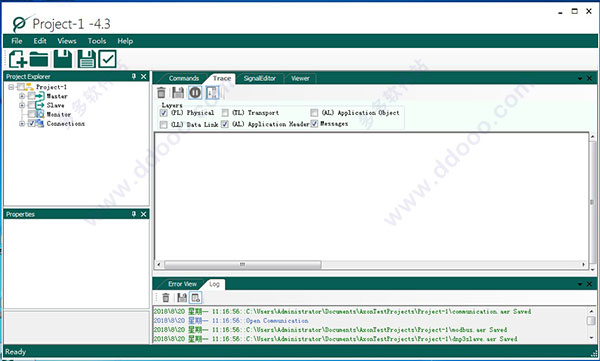Check the Slave tree checkbox
This screenshot has height=361, width=600.
tap(31, 105)
